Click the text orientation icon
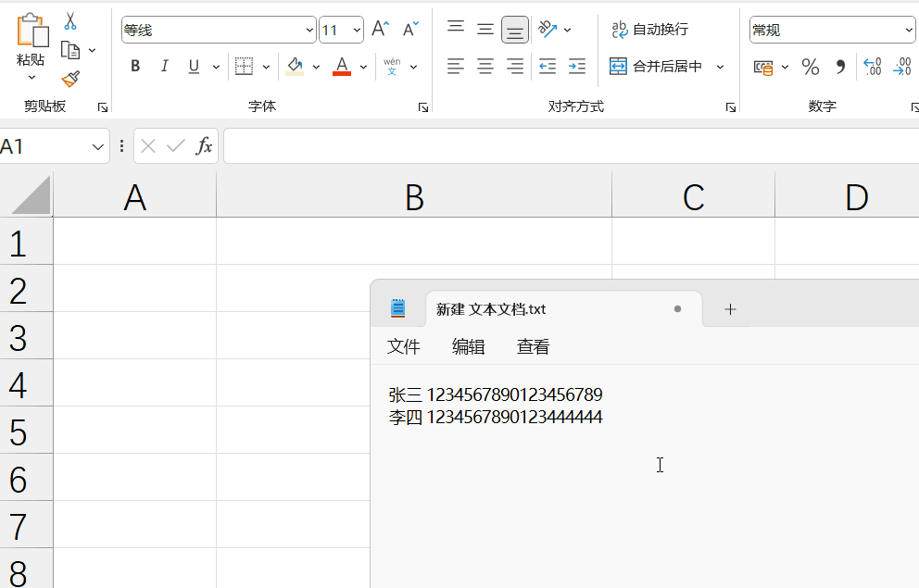This screenshot has height=588, width=919. pyautogui.click(x=548, y=30)
